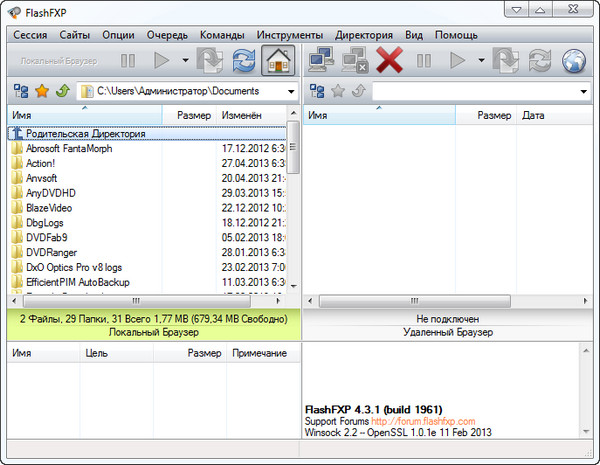Refresh the local browser file list
This screenshot has width=600, height=465.
pyautogui.click(x=242, y=61)
